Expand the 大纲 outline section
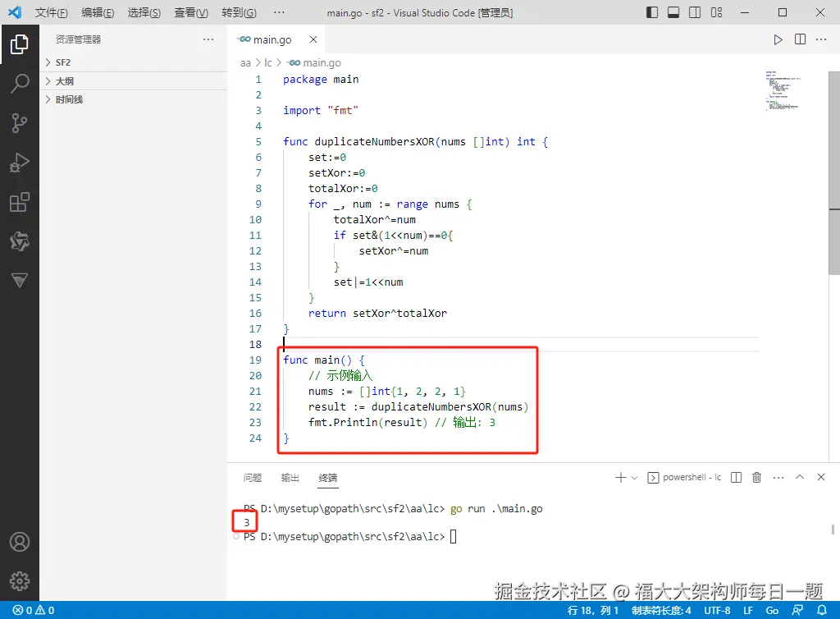Screen dimensions: 840x619 point(134,81)
